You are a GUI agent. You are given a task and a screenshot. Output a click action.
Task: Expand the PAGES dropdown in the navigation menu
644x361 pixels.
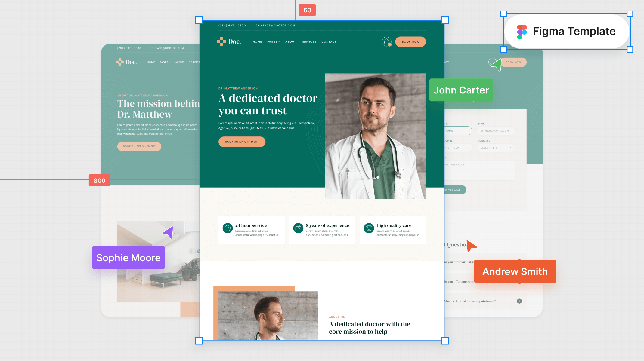click(x=273, y=41)
